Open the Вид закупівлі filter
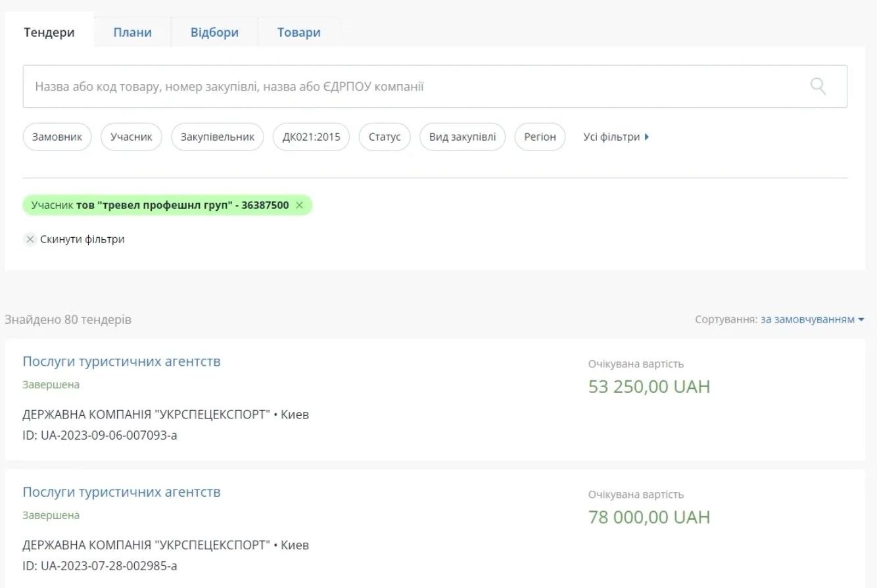Image resolution: width=877 pixels, height=588 pixels. coord(462,137)
